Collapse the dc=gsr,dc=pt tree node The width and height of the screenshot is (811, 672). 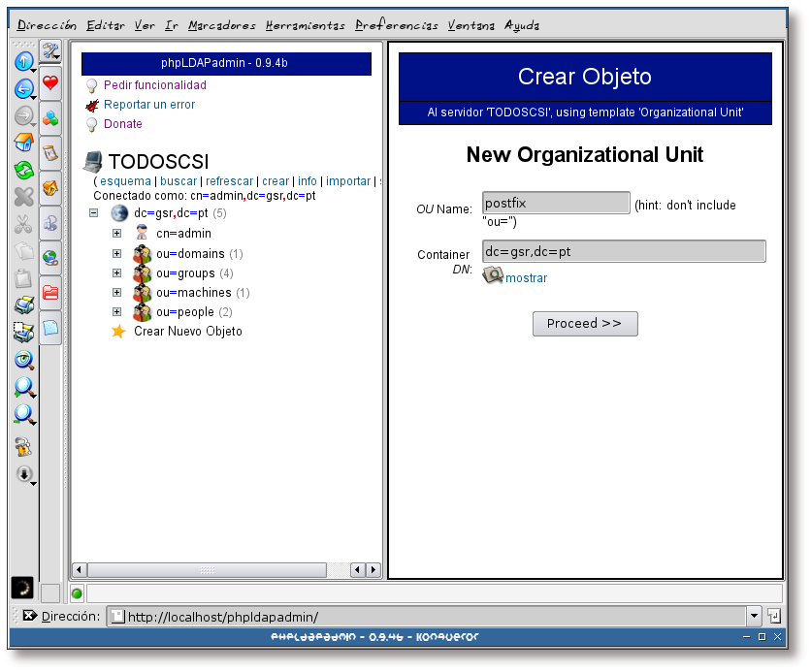pyautogui.click(x=93, y=212)
